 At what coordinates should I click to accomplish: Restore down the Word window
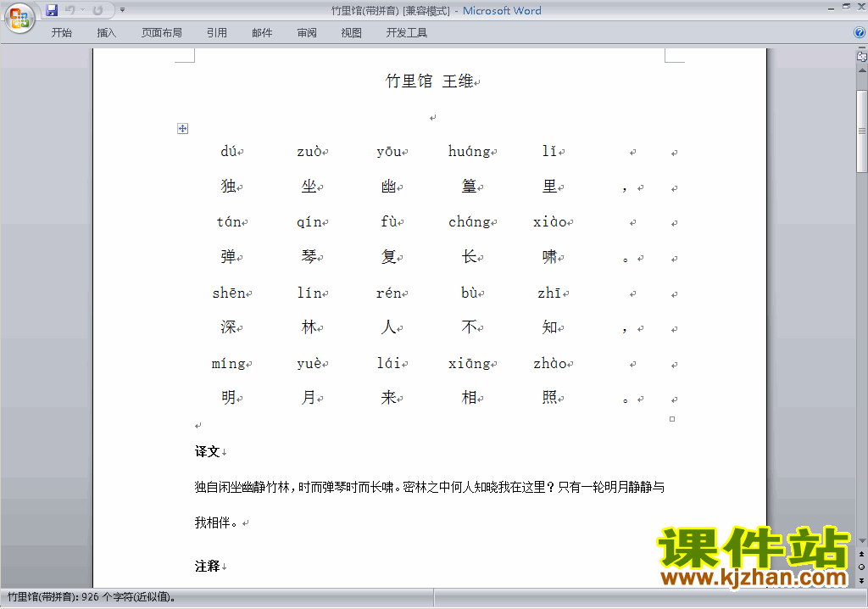pos(847,7)
